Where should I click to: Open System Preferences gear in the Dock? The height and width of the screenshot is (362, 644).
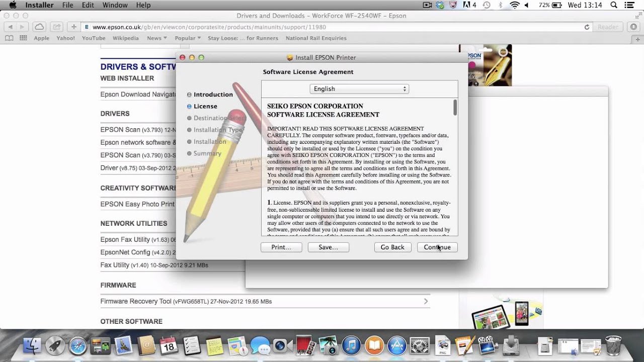(420, 345)
